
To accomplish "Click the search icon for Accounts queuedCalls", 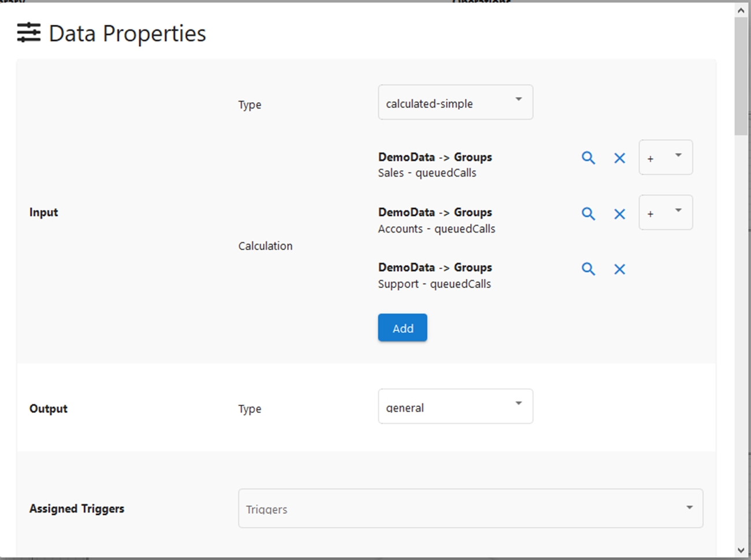I will tap(588, 214).
